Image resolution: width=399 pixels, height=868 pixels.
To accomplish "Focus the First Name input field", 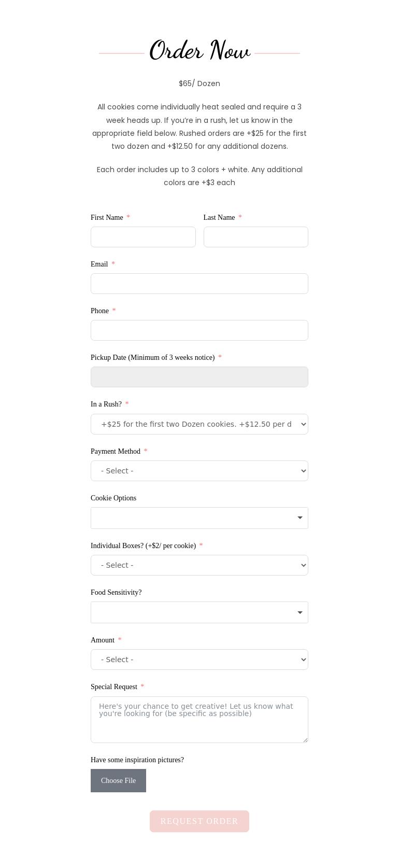I will [143, 237].
